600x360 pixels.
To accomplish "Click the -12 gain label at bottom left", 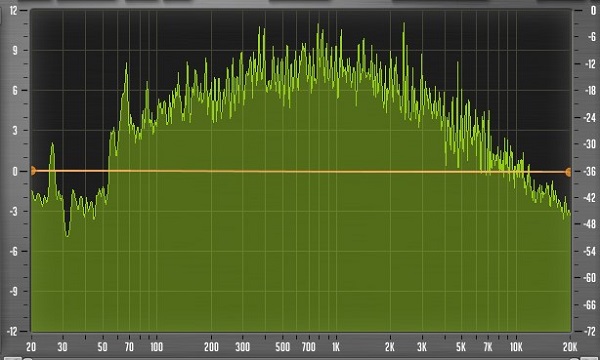I will click(x=12, y=331).
